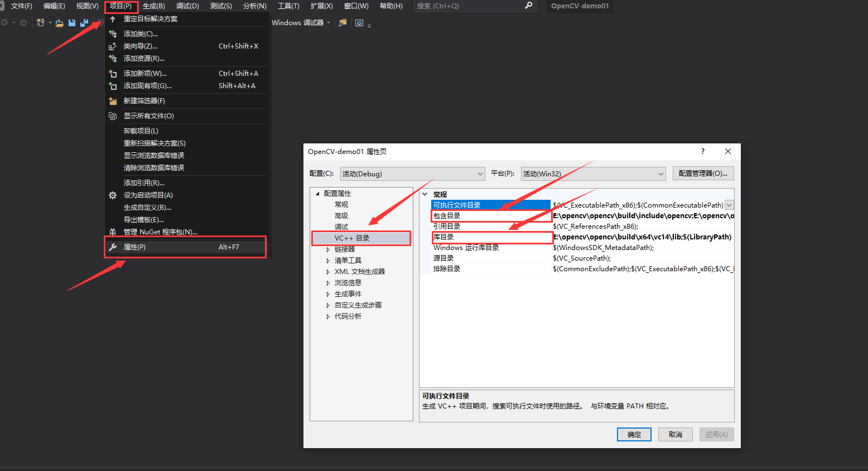Choose 属性(P) Alt+F7 menu entry
868x471 pixels.
tap(187, 247)
